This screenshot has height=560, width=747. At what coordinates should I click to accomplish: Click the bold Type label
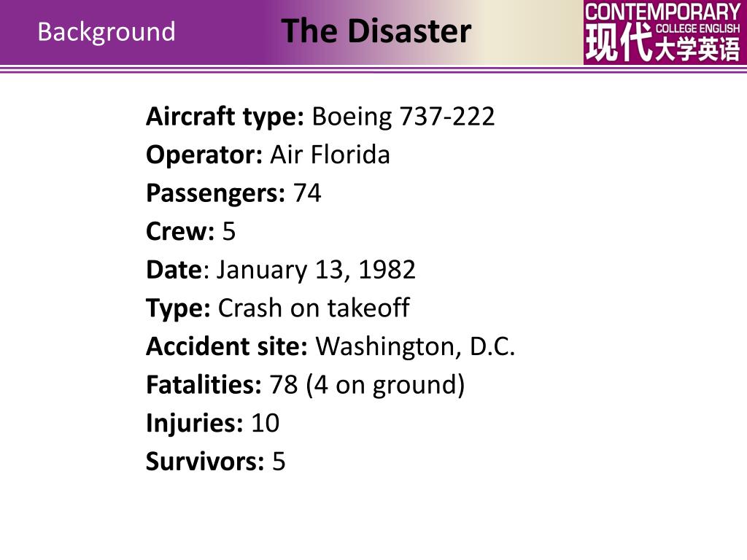coord(178,309)
